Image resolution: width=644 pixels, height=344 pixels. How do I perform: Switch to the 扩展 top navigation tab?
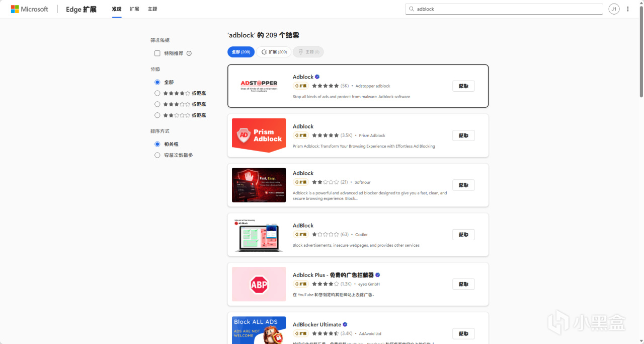pyautogui.click(x=134, y=9)
